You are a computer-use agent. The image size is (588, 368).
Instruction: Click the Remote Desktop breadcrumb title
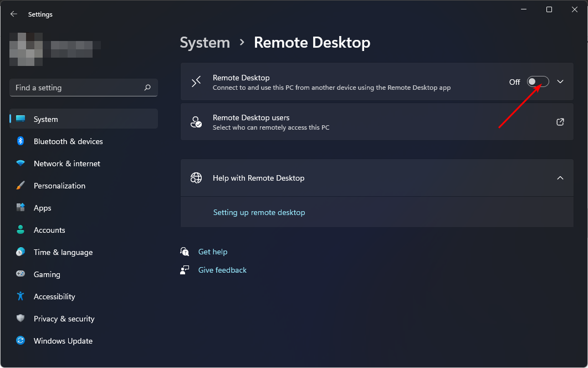coord(312,42)
